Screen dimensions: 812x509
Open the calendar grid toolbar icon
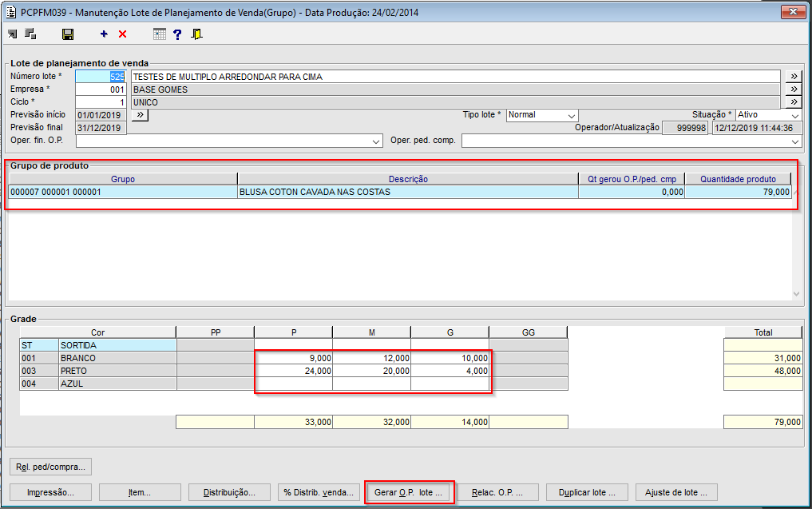click(160, 34)
